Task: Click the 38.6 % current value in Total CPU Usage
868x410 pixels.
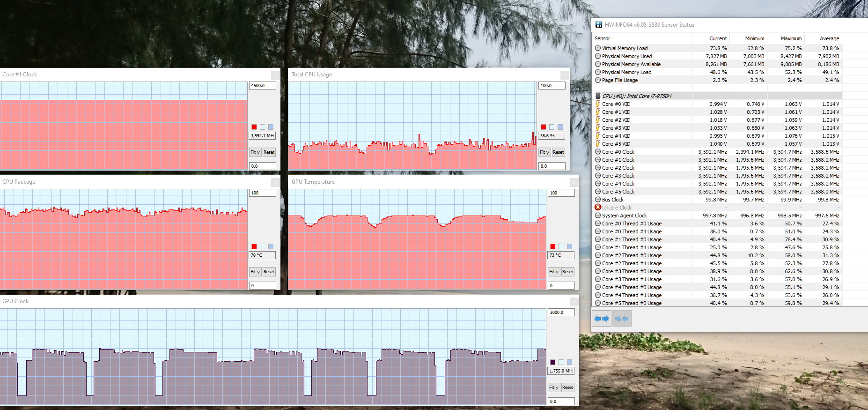Action: [552, 136]
